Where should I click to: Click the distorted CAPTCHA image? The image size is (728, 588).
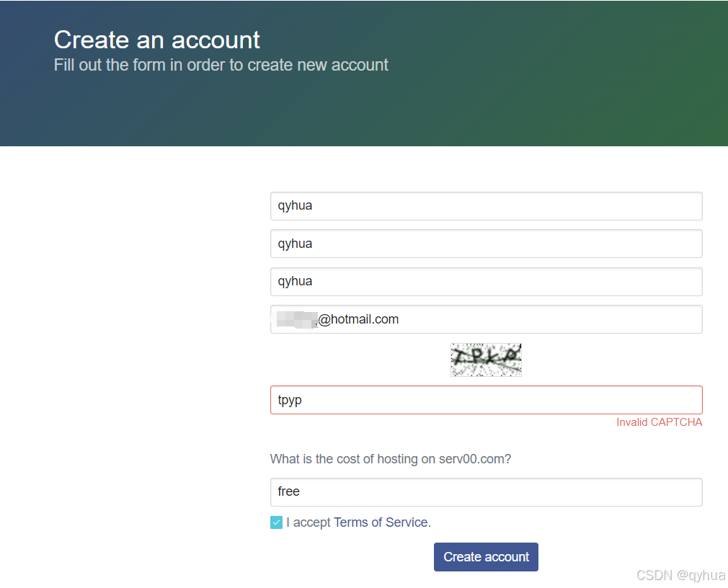tap(486, 360)
